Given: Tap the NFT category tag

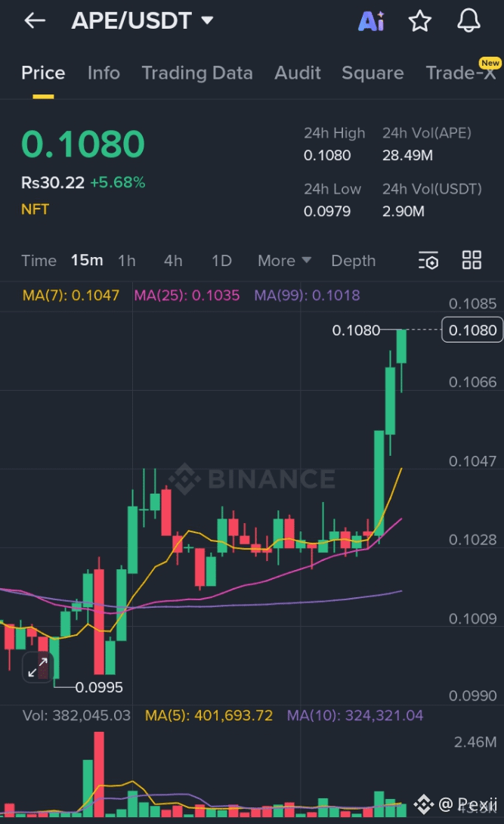Looking at the screenshot, I should (36, 209).
